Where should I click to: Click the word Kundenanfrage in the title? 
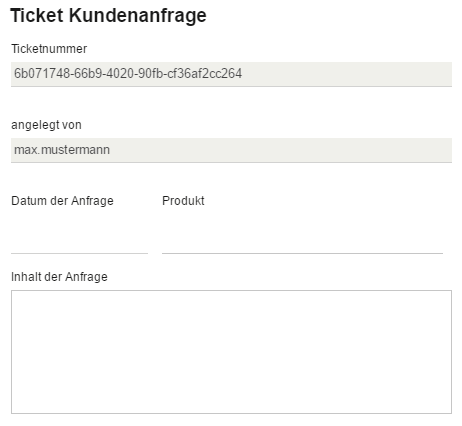click(x=138, y=16)
